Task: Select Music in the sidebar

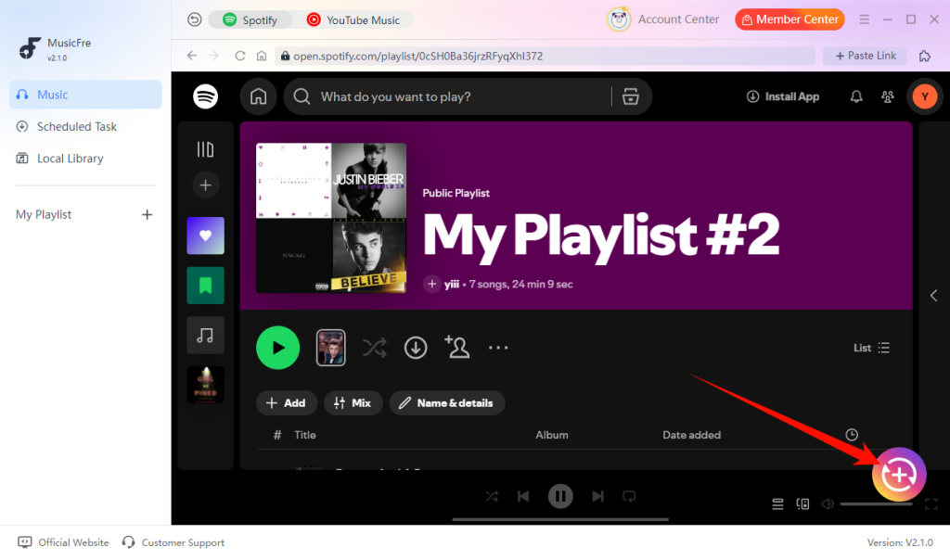Action: 85,95
